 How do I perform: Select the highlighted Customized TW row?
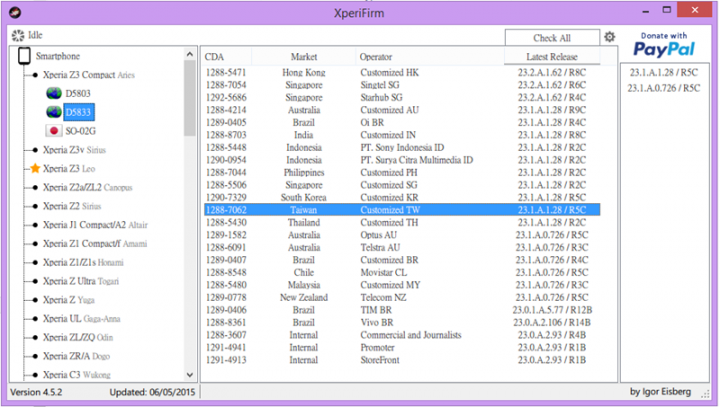402,210
